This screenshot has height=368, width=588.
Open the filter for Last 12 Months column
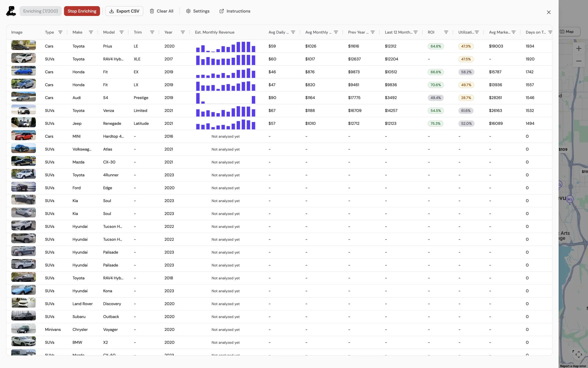click(416, 32)
